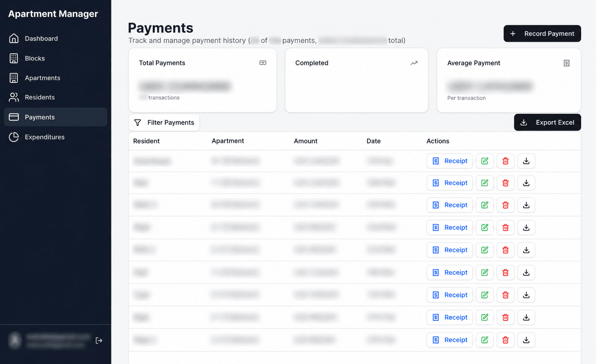Viewport: 596px width, 364px height.
Task: Go to Blocks in the sidebar
Action: (x=56, y=58)
